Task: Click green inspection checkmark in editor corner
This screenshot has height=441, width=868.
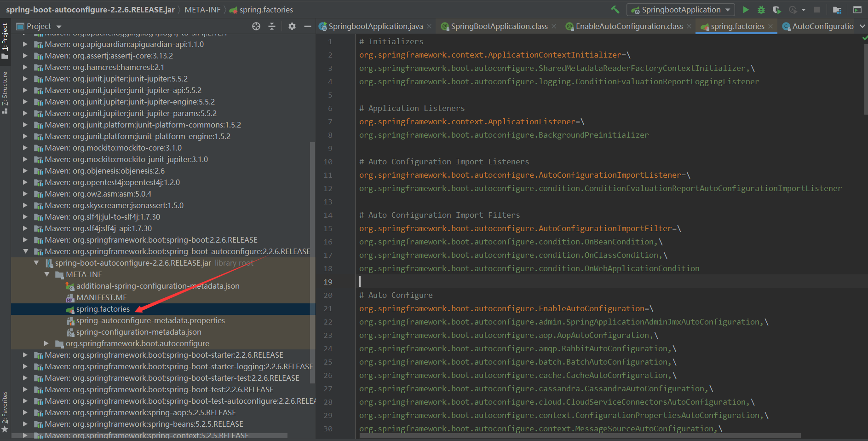Action: click(865, 38)
